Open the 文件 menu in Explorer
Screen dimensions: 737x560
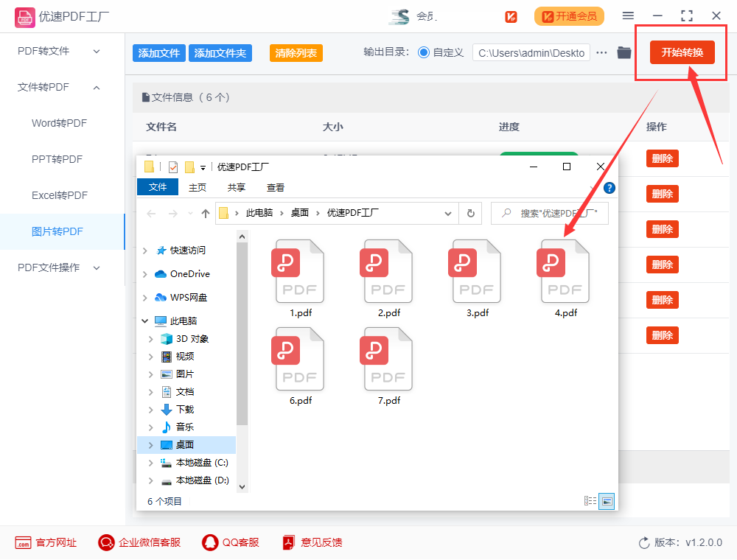[x=157, y=186]
